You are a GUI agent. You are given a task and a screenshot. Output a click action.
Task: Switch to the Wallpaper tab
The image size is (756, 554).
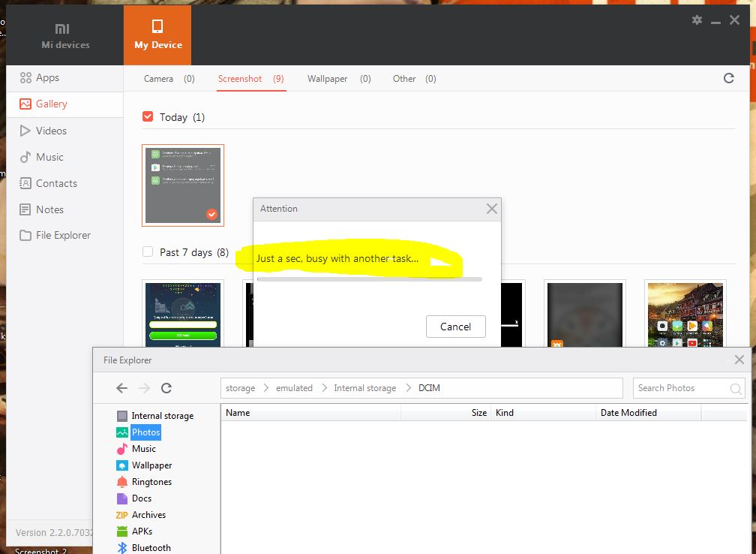pos(327,79)
